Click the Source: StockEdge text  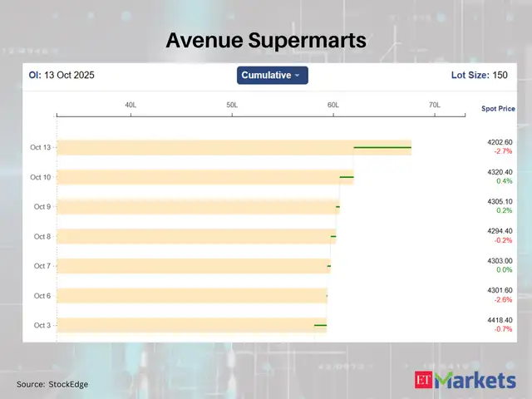pos(52,384)
